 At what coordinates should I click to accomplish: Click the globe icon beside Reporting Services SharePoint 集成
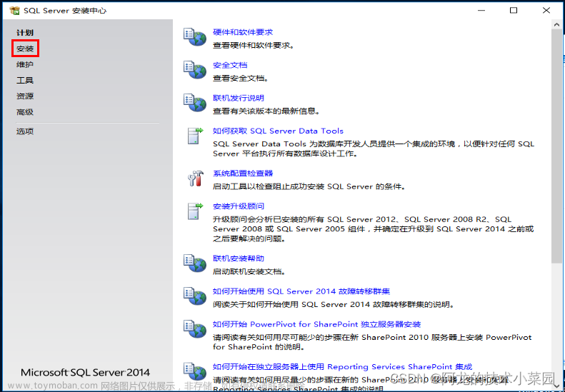pyautogui.click(x=195, y=371)
